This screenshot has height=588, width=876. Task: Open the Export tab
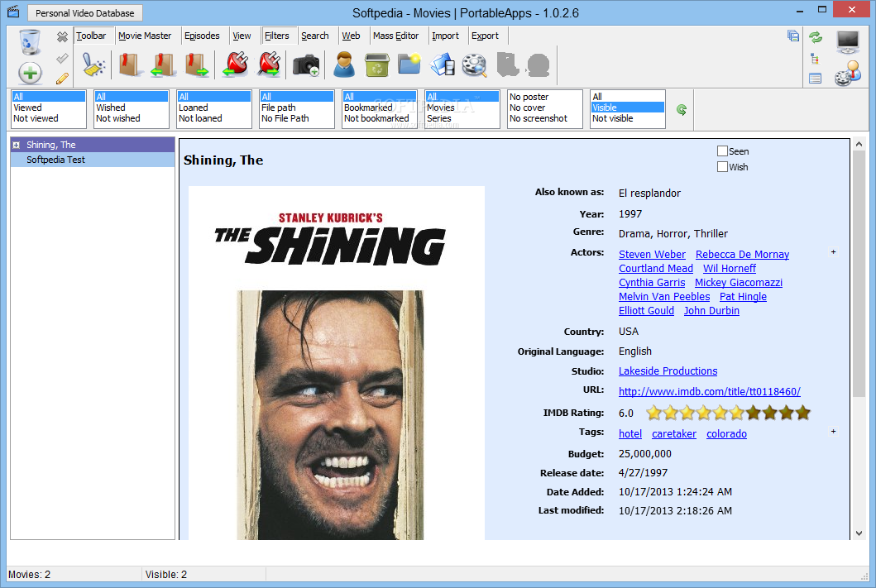coord(485,36)
